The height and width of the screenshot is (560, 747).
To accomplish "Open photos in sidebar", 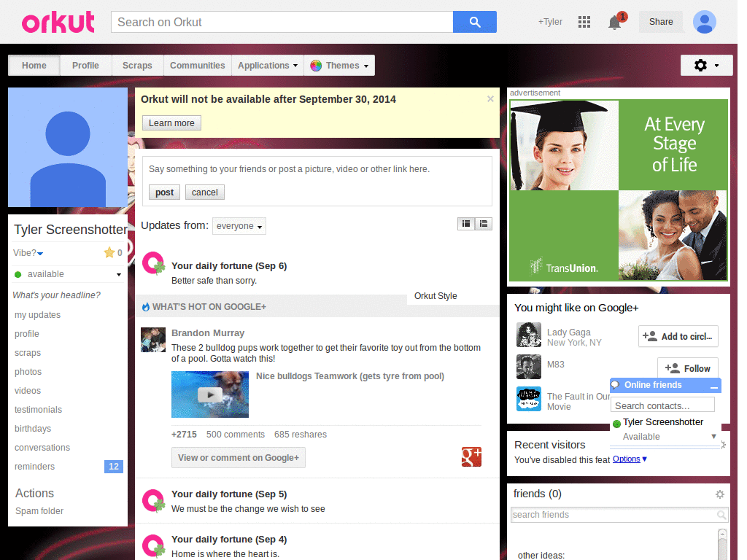I will 28,371.
